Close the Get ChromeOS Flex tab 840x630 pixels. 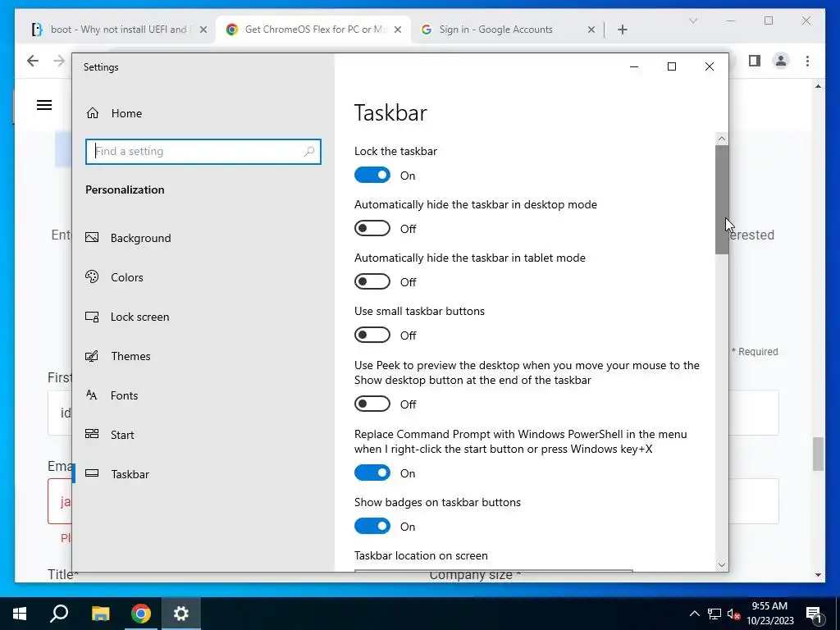398,30
